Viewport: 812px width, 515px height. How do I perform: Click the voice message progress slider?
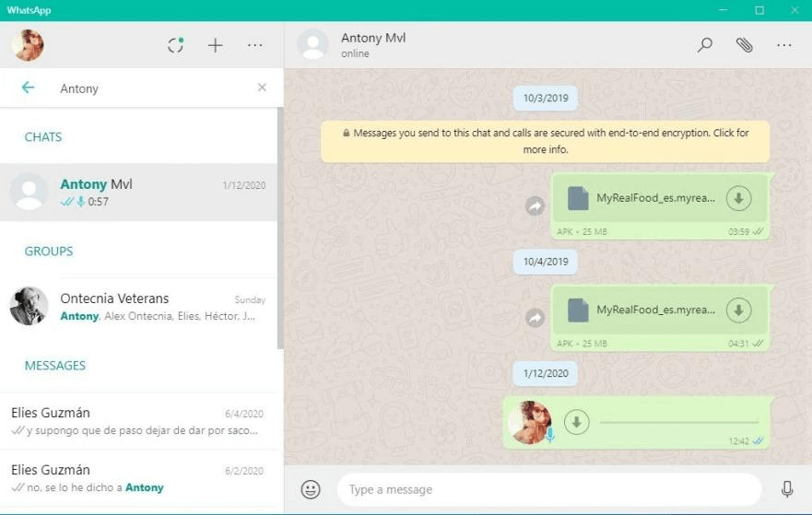(x=678, y=422)
